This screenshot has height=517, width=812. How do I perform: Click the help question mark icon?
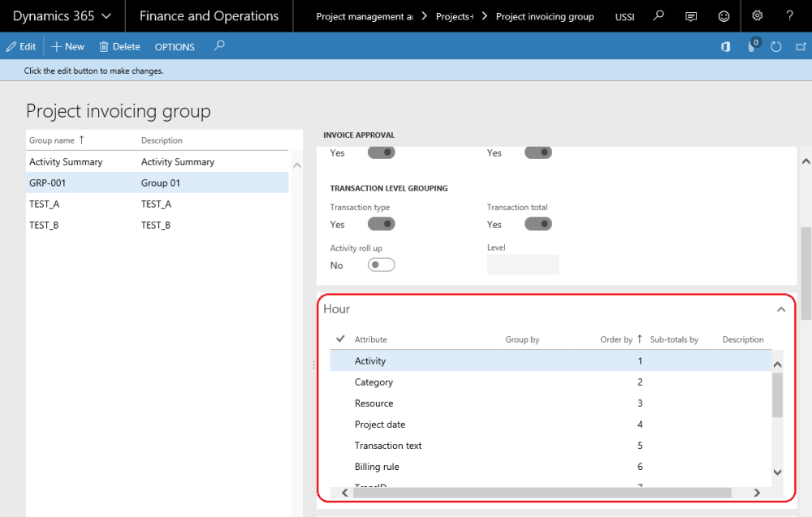point(790,15)
